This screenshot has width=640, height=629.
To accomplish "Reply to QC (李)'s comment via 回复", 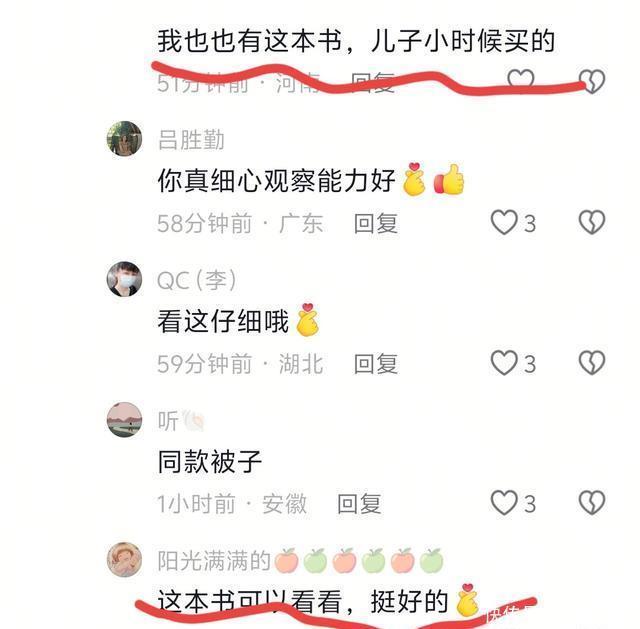I will pos(376,364).
